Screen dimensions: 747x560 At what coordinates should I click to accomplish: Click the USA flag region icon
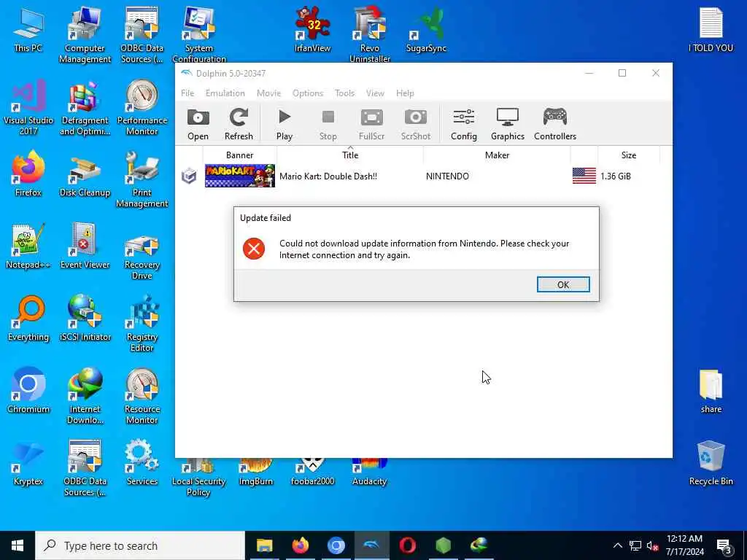click(x=584, y=176)
